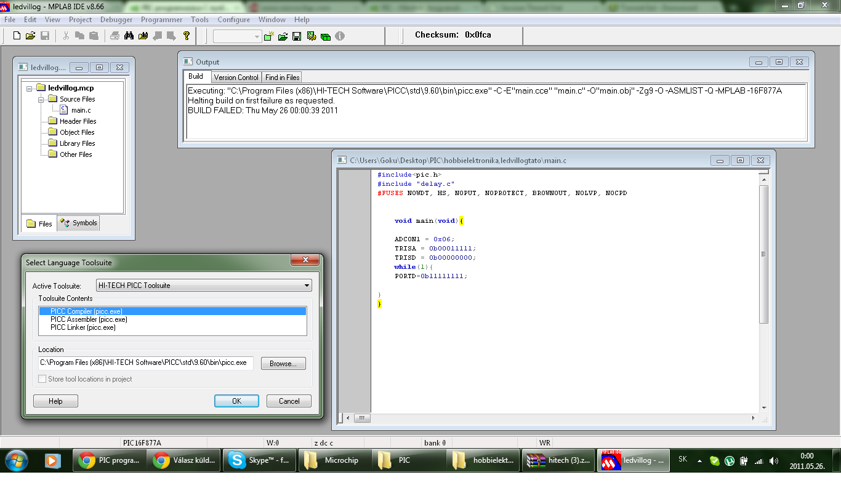Image resolution: width=841 pixels, height=504 pixels.
Task: Open the Tools menu
Action: [199, 20]
